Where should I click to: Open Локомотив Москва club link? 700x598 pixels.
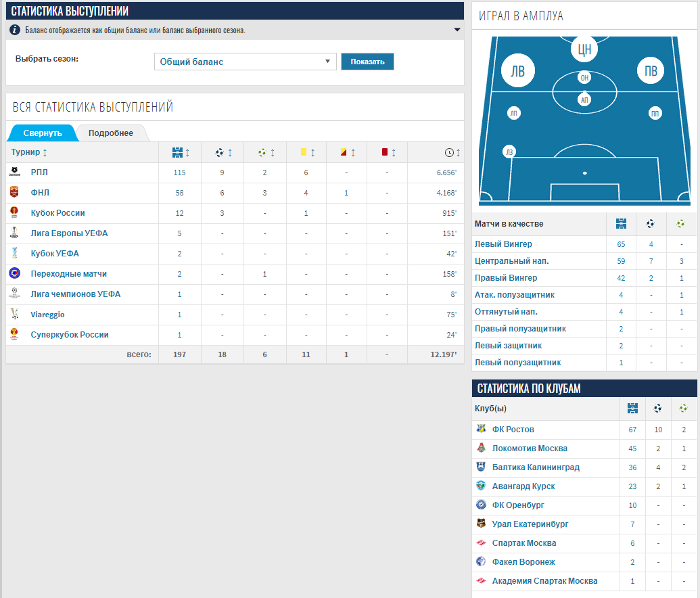[x=530, y=448]
